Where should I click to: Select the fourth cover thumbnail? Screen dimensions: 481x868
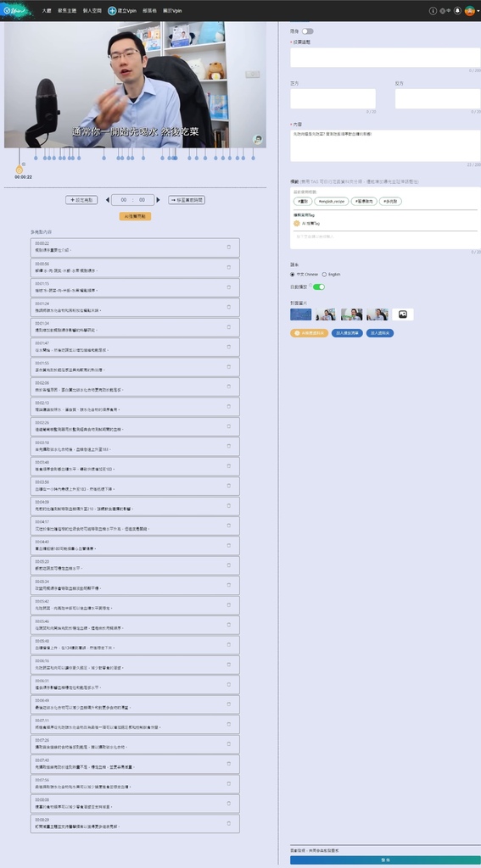[x=378, y=314]
